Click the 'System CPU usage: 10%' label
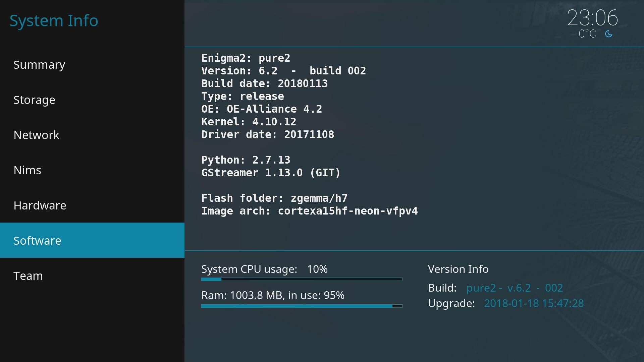This screenshot has height=362, width=644. [x=264, y=269]
